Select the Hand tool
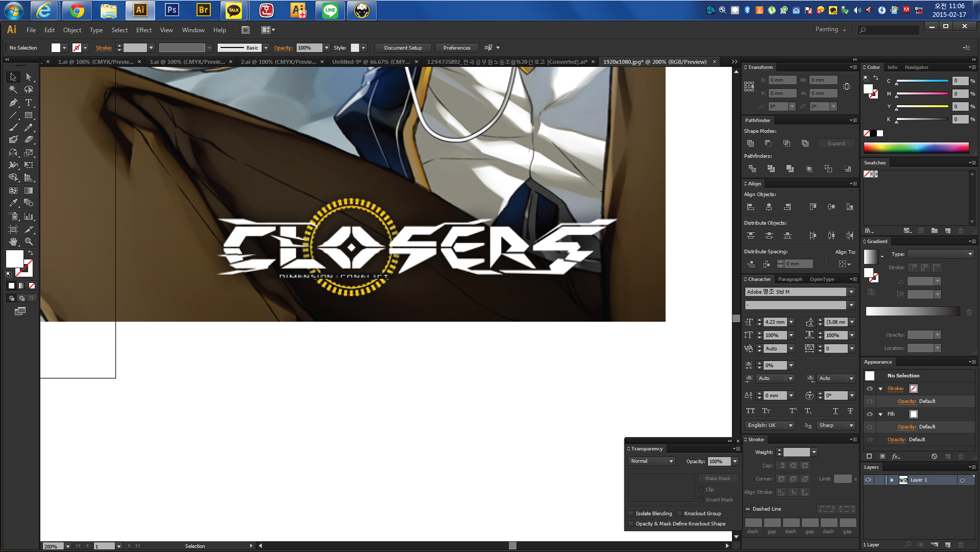The width and height of the screenshot is (980, 552). pyautogui.click(x=13, y=242)
